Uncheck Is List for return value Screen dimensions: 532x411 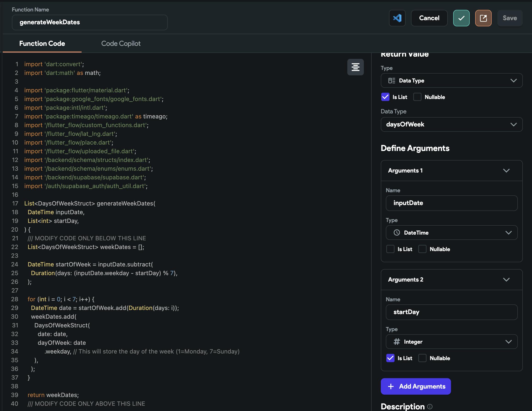click(x=385, y=97)
